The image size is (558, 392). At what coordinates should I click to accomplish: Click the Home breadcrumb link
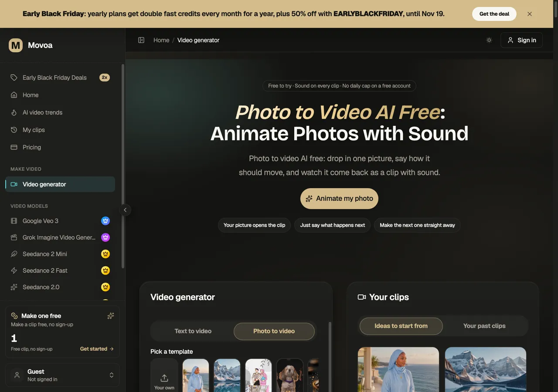(161, 40)
